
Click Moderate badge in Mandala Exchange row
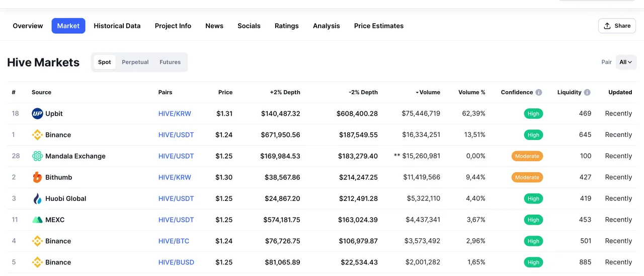[x=527, y=156]
